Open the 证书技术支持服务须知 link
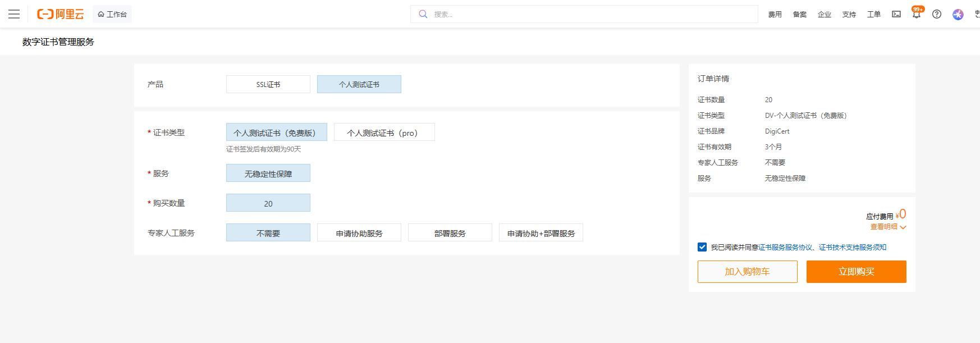The height and width of the screenshot is (343, 980). 852,248
